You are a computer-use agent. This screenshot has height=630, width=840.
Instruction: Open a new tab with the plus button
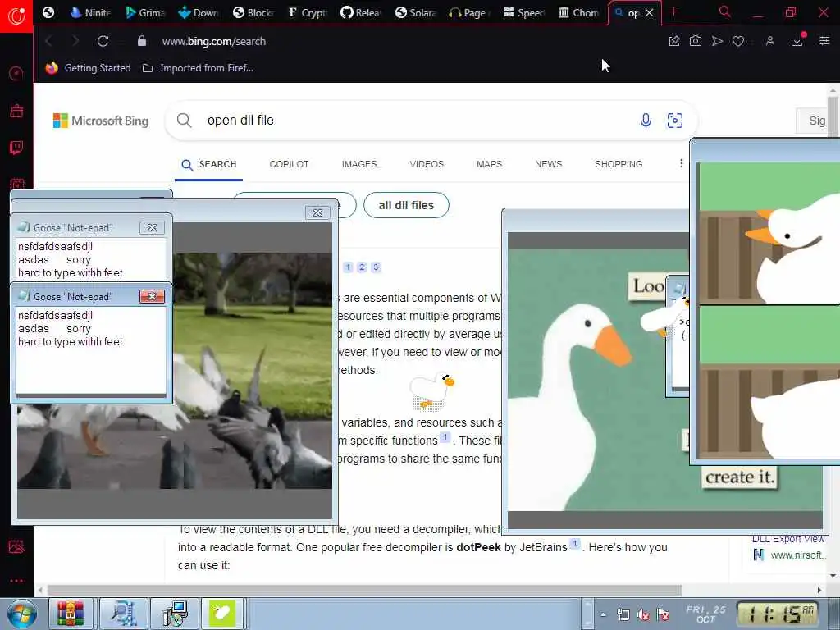click(674, 11)
